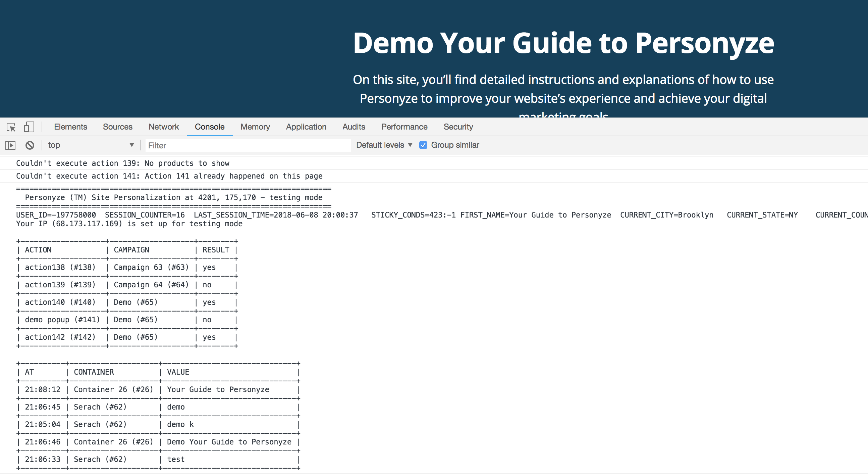Click the Campaign 64 (#64) cell

click(151, 285)
